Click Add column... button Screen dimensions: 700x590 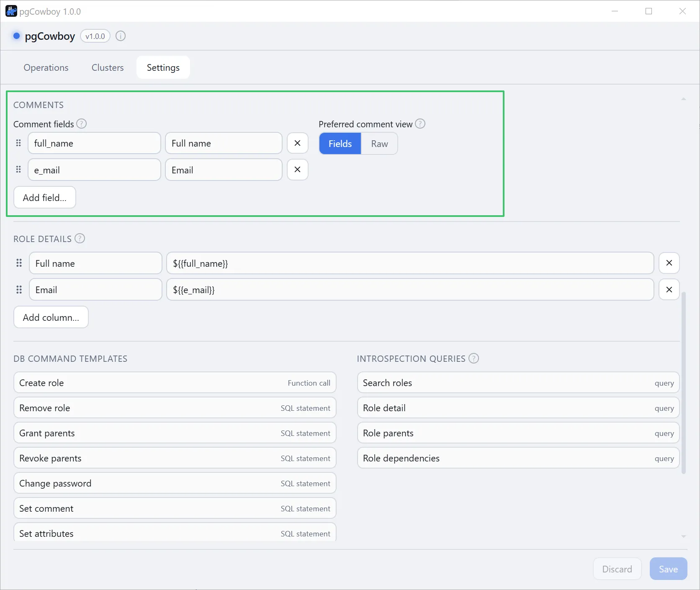(51, 317)
